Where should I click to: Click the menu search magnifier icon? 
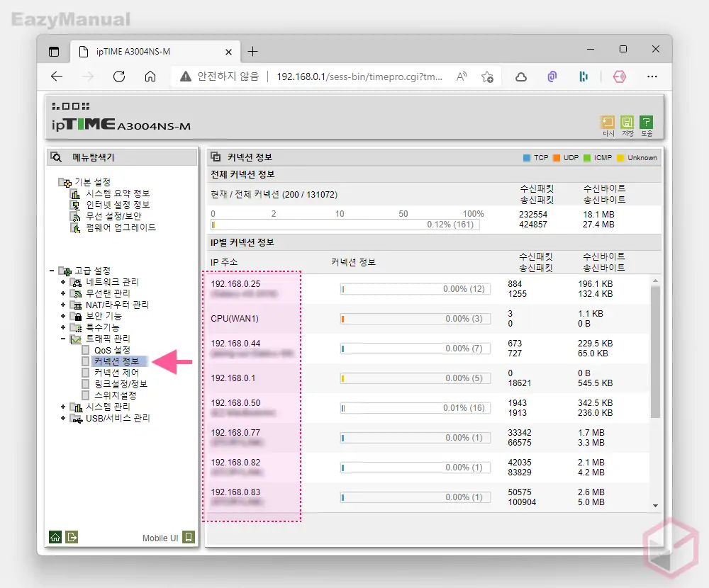tap(57, 157)
